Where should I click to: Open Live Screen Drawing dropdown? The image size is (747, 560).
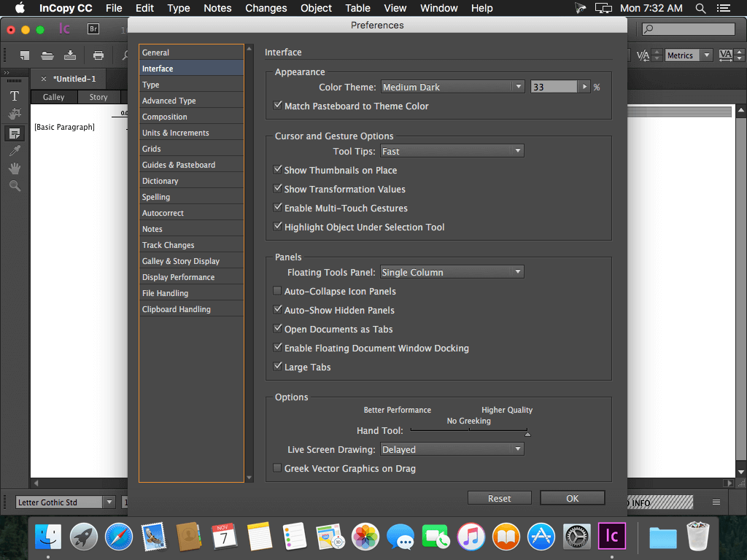(452, 449)
